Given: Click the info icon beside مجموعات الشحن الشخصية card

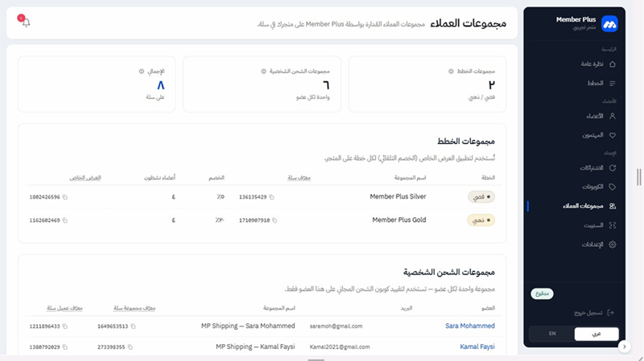Looking at the screenshot, I should (264, 72).
